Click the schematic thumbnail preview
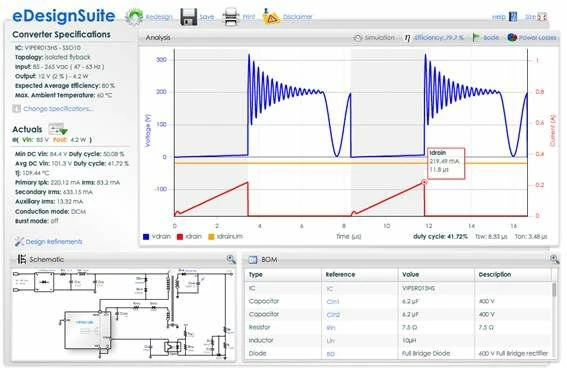 123,314
